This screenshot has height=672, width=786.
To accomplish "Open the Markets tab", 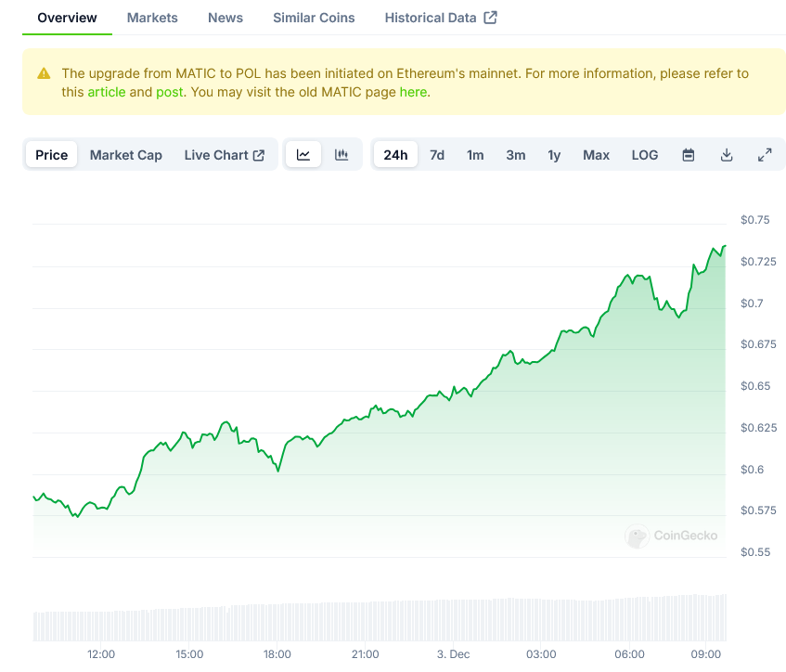I will [x=152, y=18].
